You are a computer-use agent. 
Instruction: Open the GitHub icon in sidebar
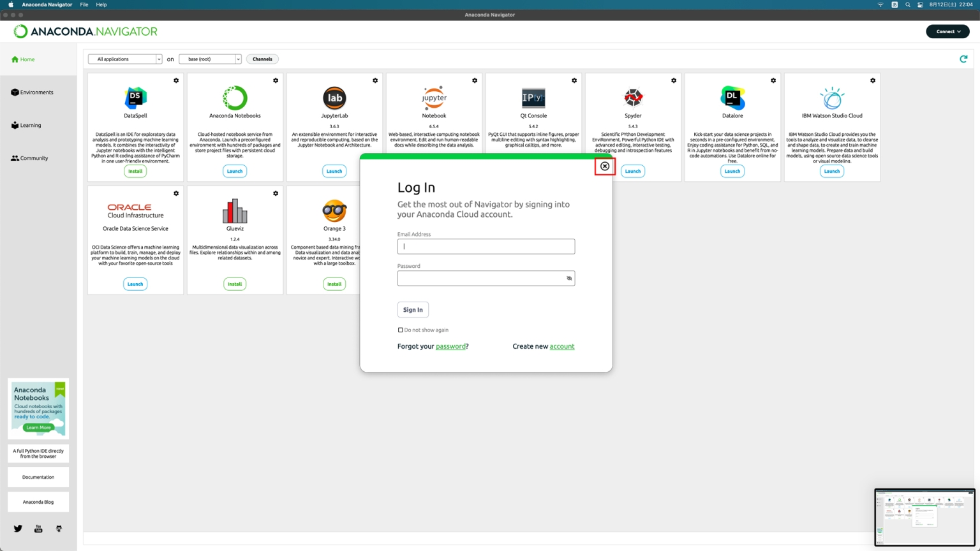click(59, 529)
